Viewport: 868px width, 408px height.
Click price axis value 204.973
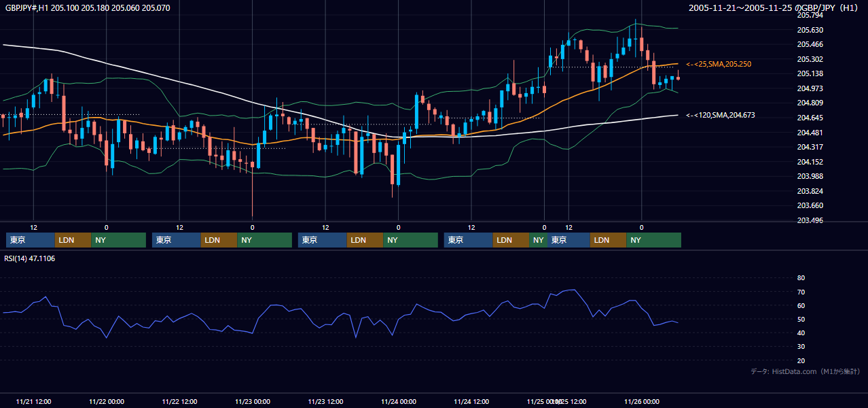point(810,88)
